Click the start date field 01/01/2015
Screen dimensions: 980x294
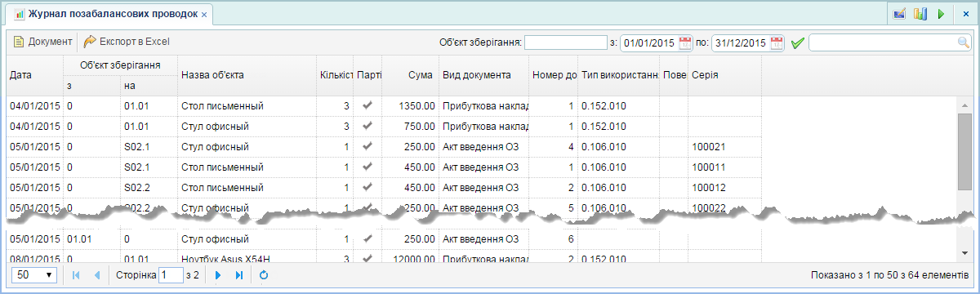[x=649, y=42]
